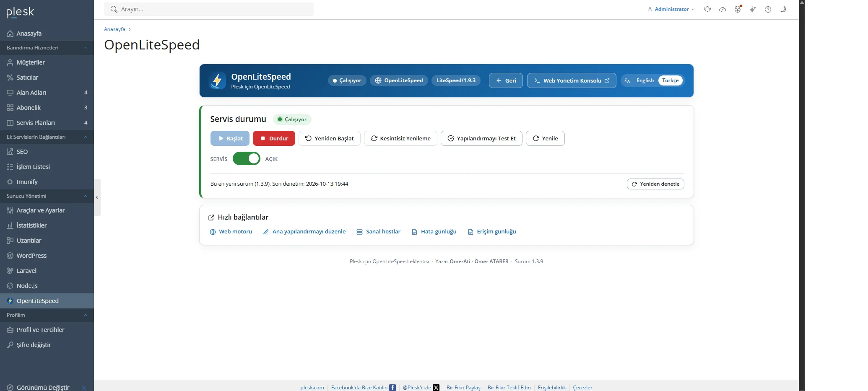Select the Türkçe language option

[670, 80]
